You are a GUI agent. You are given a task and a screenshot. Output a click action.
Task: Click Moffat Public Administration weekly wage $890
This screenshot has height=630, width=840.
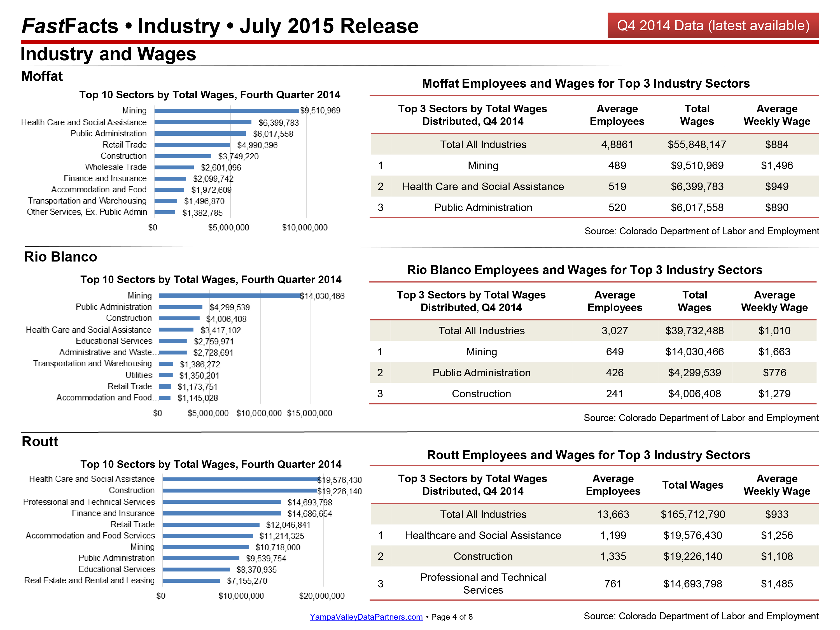pyautogui.click(x=777, y=207)
